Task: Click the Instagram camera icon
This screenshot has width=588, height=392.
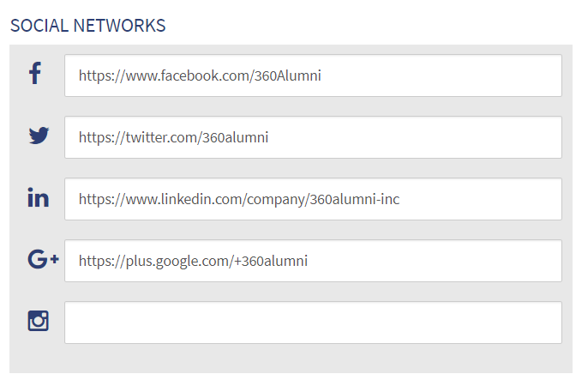Action: click(39, 321)
